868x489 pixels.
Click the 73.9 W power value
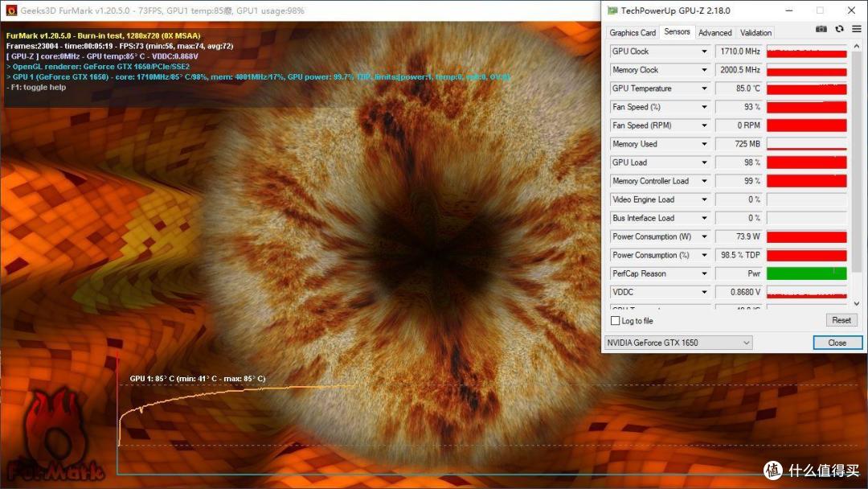tap(739, 237)
